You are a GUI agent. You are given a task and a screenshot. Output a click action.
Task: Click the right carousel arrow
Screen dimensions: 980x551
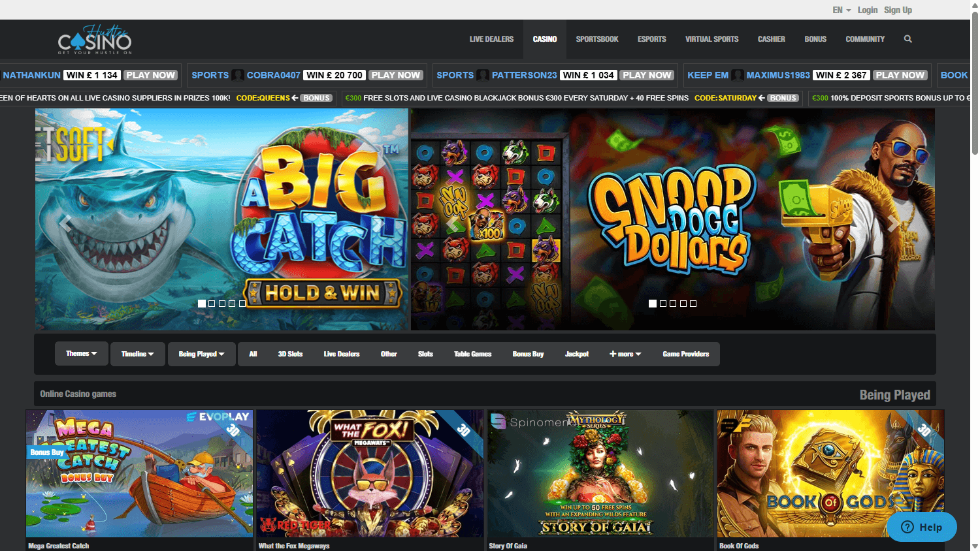coord(892,223)
